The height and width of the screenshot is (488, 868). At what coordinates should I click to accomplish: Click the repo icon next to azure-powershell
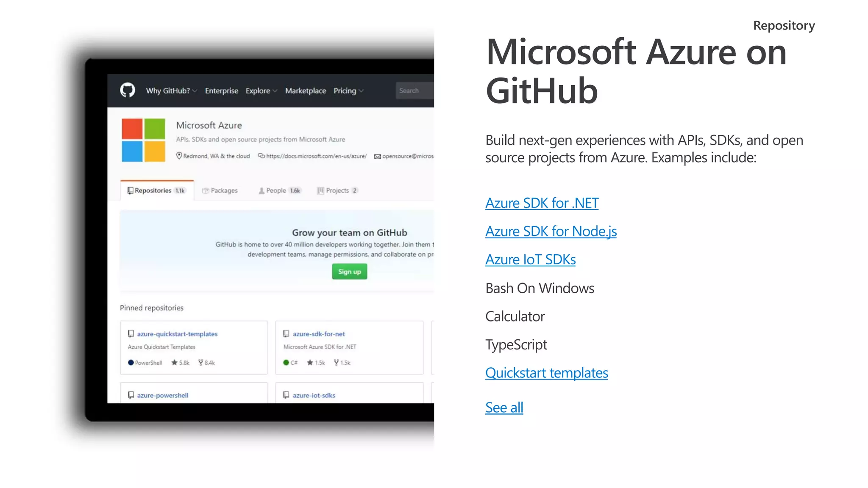[x=131, y=395]
